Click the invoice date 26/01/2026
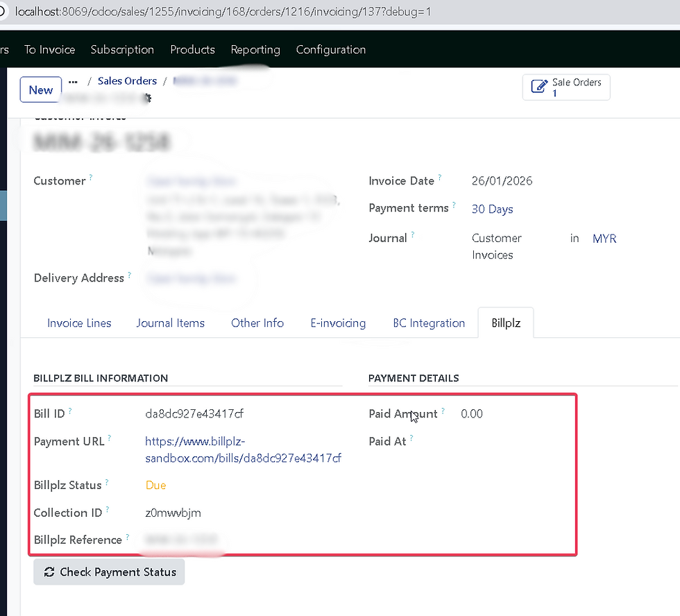 (x=502, y=181)
